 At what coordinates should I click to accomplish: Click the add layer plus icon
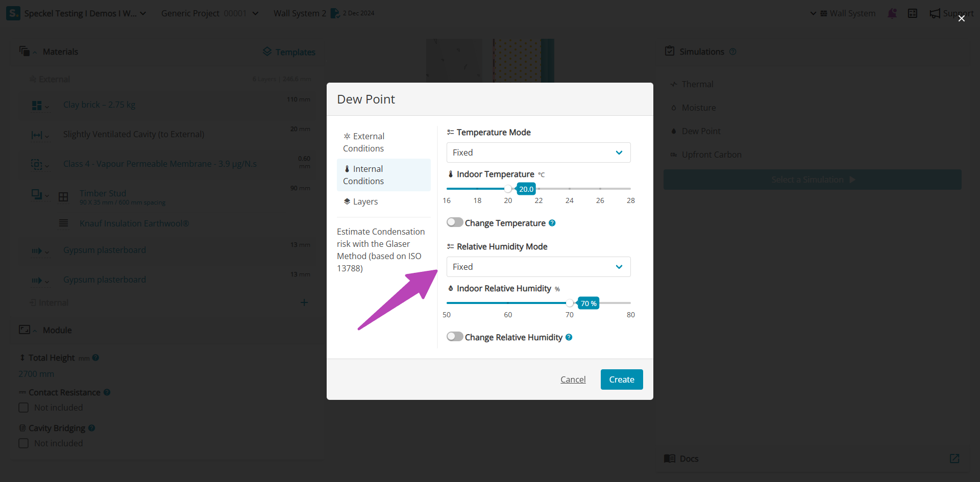304,302
